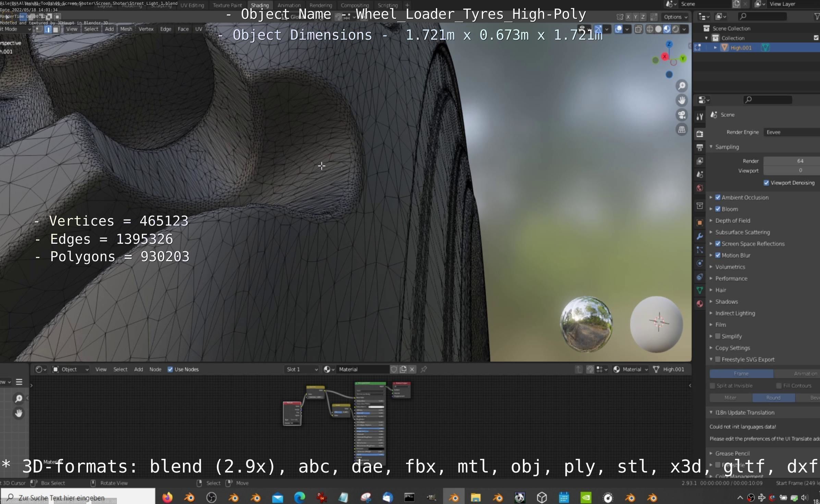820x504 pixels.
Task: Switch to the UV Editing workspace tab
Action: [192, 5]
